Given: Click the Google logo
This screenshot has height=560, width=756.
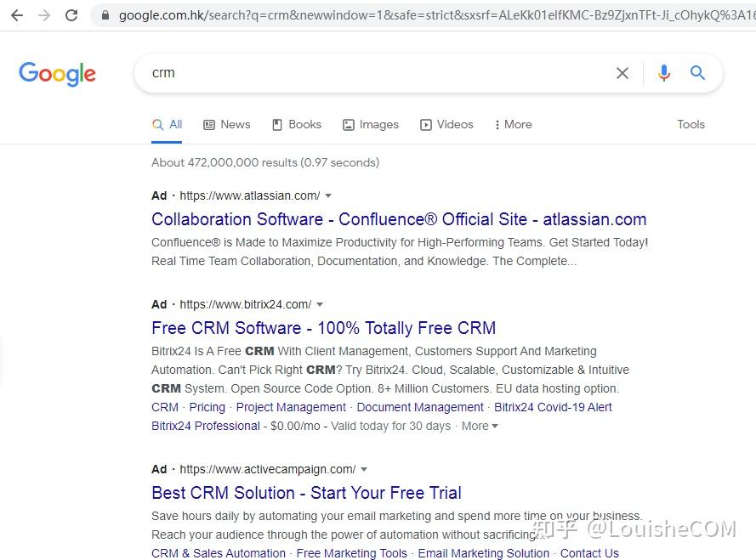Looking at the screenshot, I should pos(57,74).
